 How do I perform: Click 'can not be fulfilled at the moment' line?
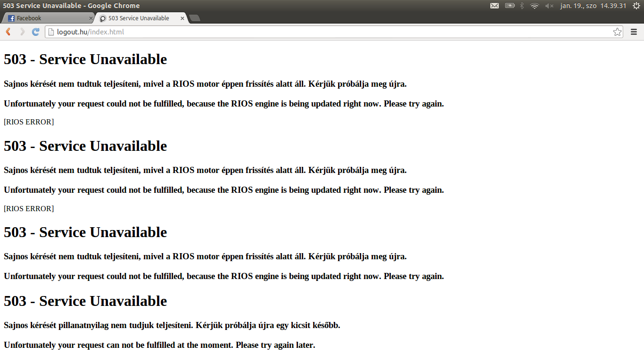pyautogui.click(x=159, y=345)
